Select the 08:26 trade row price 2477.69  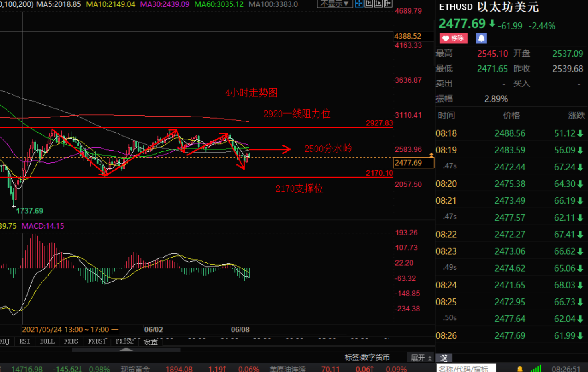pyautogui.click(x=510, y=336)
